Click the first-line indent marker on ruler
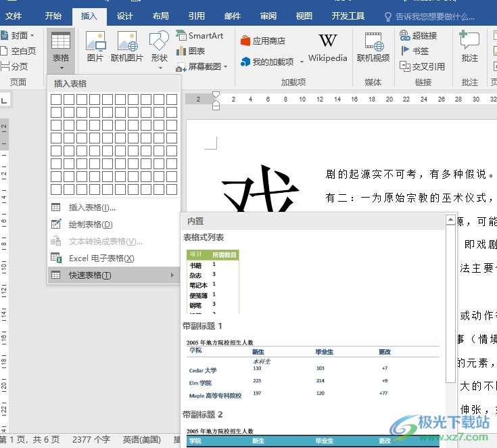The image size is (497, 448). click(216, 95)
